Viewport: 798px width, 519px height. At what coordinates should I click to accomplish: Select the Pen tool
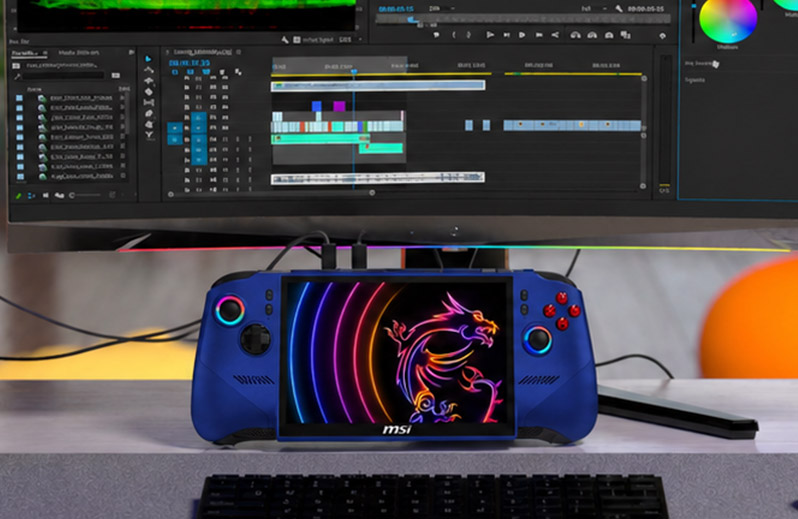click(149, 113)
